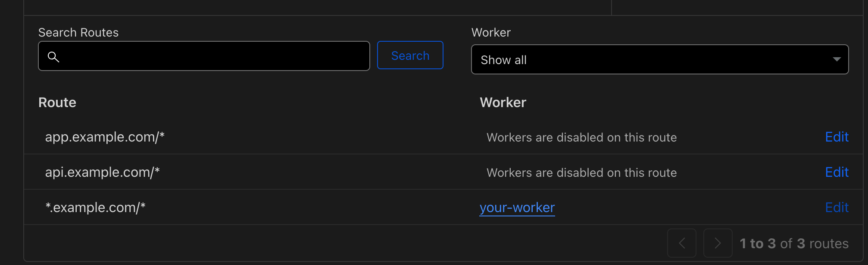
Task: Open the your-worker link
Action: coord(517,207)
